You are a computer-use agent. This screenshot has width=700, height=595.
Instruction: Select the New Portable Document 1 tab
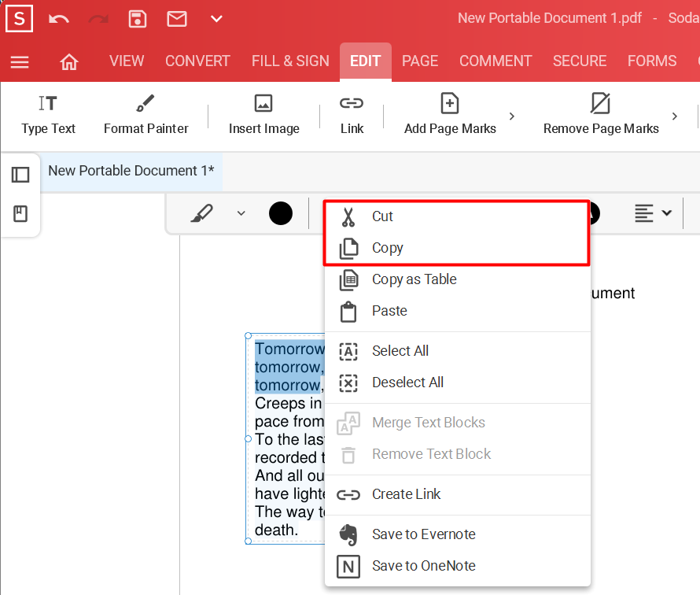pos(131,171)
